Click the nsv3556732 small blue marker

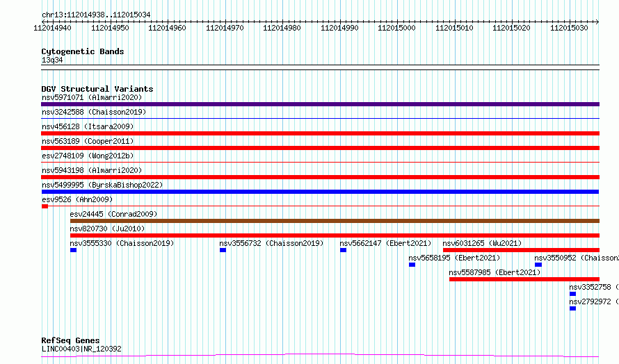point(223,250)
